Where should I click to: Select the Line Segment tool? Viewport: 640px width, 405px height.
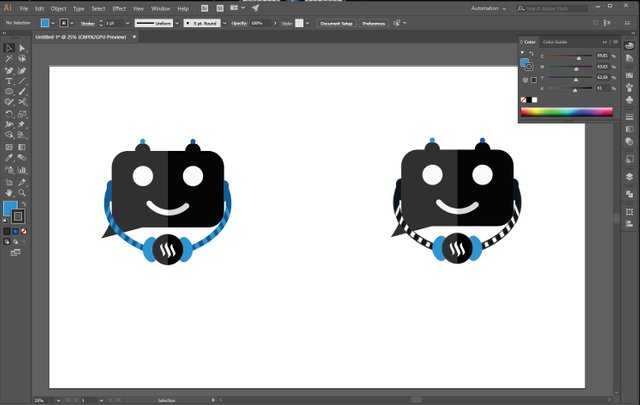tap(22, 81)
